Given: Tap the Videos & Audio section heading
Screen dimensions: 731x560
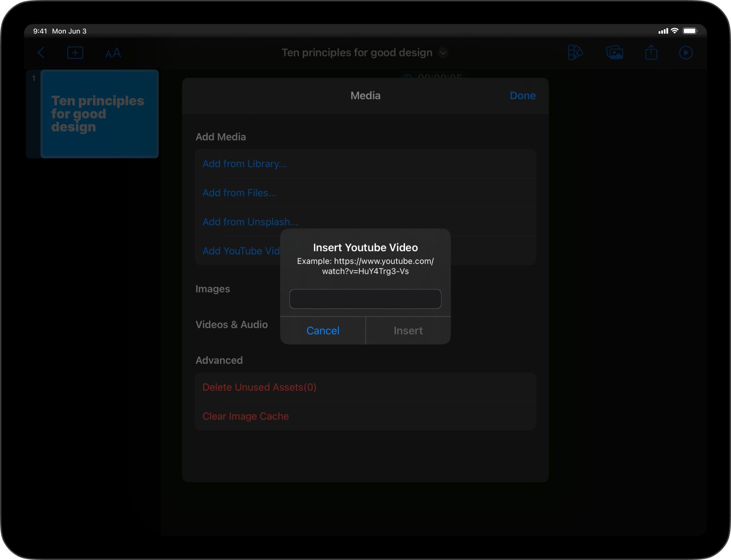Looking at the screenshot, I should (x=232, y=325).
